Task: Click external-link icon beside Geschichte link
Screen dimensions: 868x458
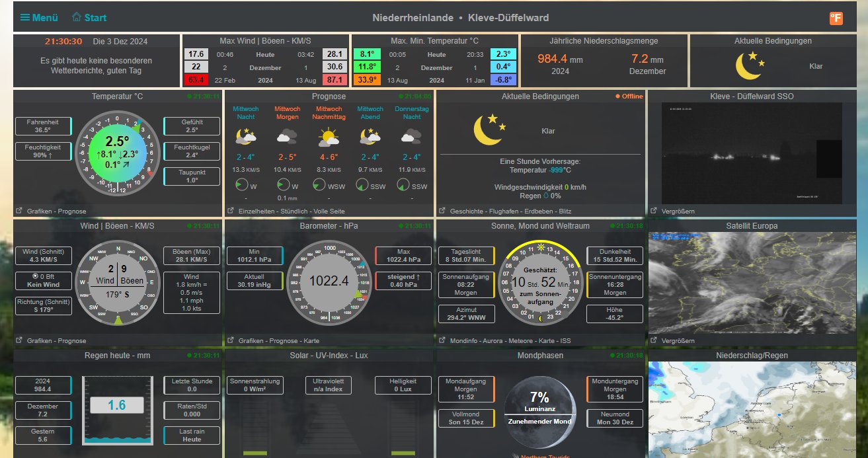Action: coord(442,211)
